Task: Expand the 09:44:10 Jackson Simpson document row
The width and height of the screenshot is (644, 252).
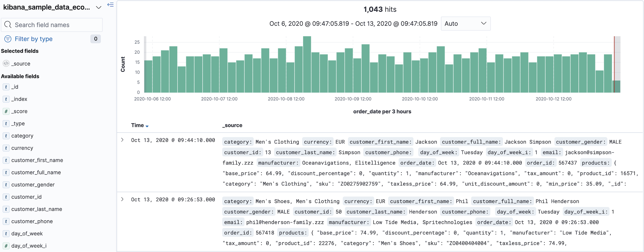Action: (x=122, y=140)
